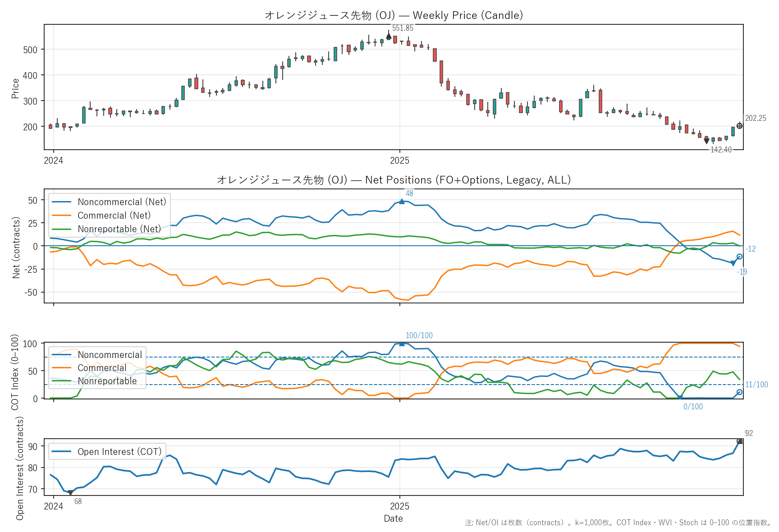Toggle Noncommercial (Net) in the net positions legend
This screenshot has height=532, width=779.
click(x=122, y=202)
